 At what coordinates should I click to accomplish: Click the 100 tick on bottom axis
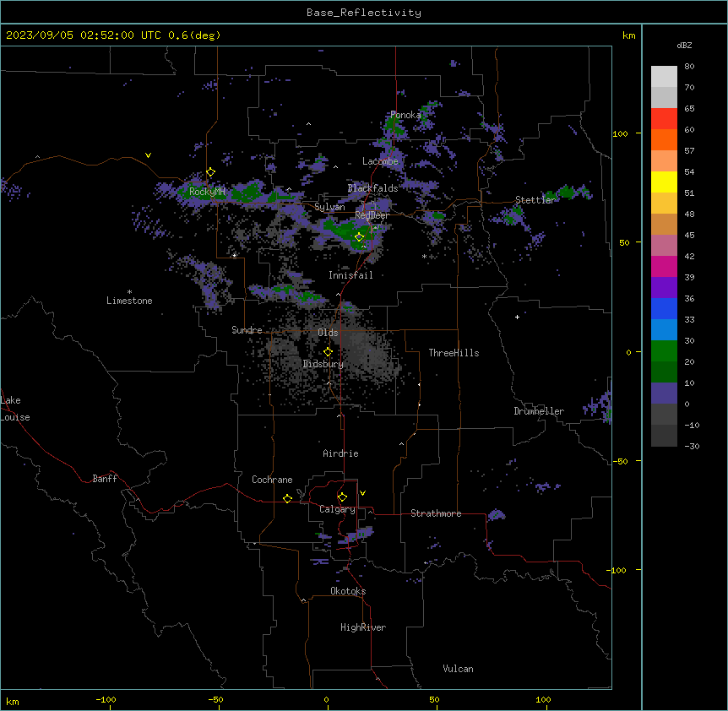click(x=543, y=699)
